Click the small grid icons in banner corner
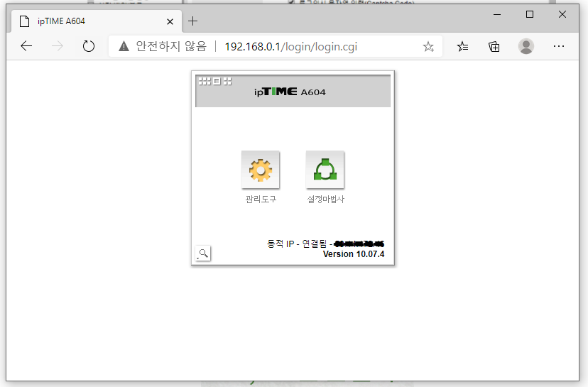Viewport: 588px width, 387px height. 215,81
